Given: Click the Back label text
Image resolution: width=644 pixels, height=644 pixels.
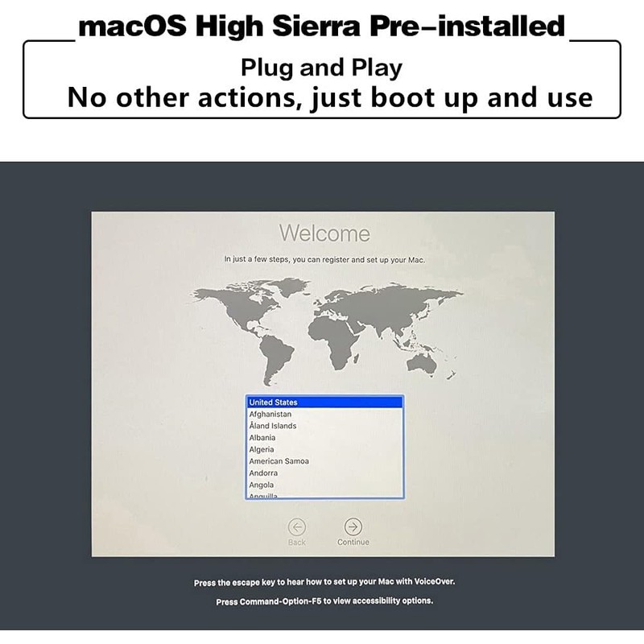Looking at the screenshot, I should click(x=296, y=543).
